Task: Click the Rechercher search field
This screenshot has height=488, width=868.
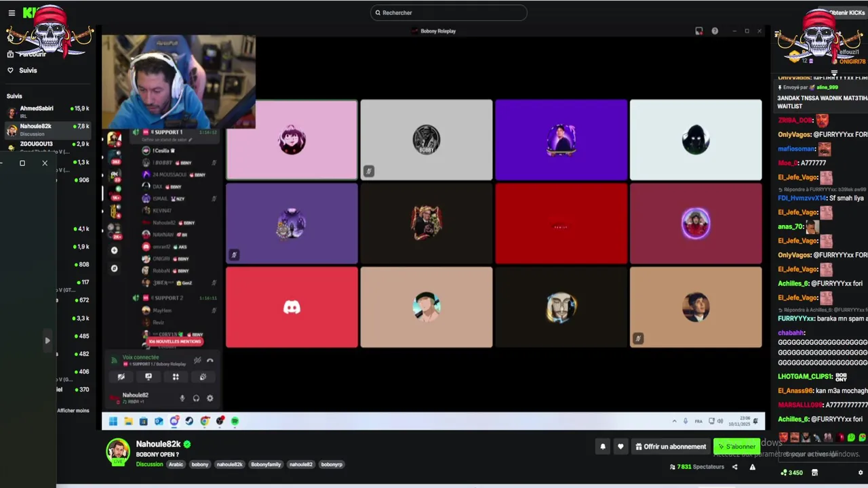Action: click(449, 13)
